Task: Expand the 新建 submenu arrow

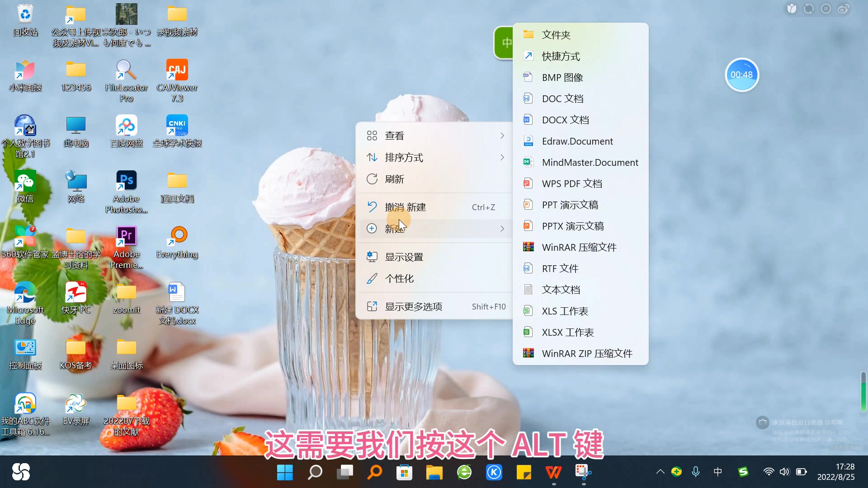Action: 502,229
